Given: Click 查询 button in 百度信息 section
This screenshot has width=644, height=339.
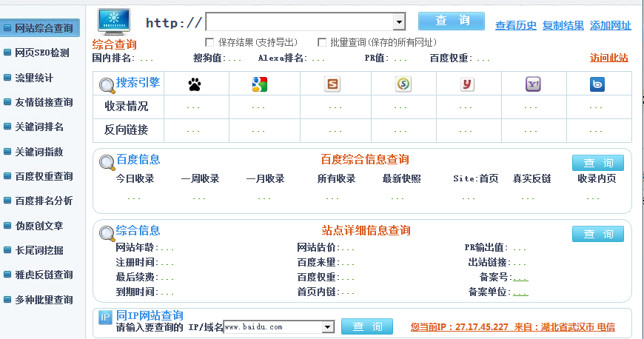Looking at the screenshot, I should (597, 163).
